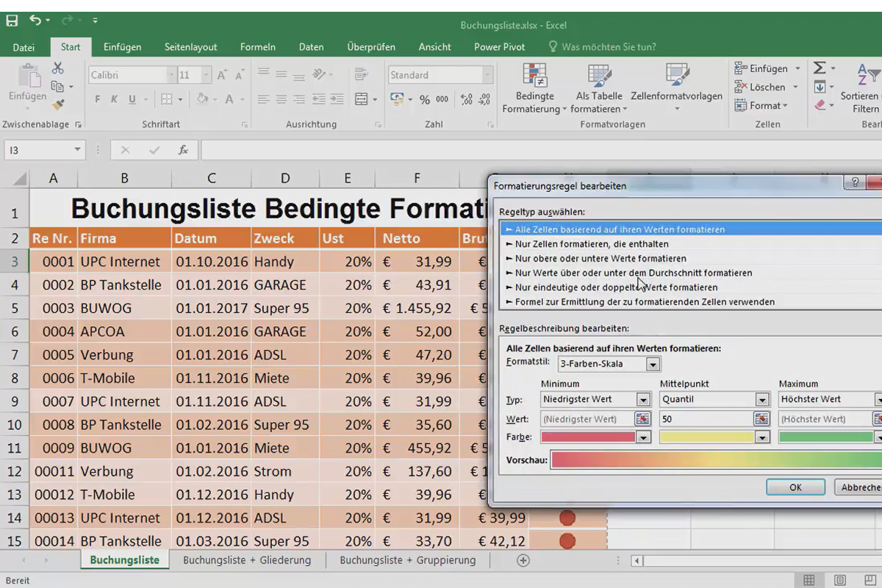Expand the Name Box dropdown arrow
Screen dimensions: 882x588
[77, 150]
